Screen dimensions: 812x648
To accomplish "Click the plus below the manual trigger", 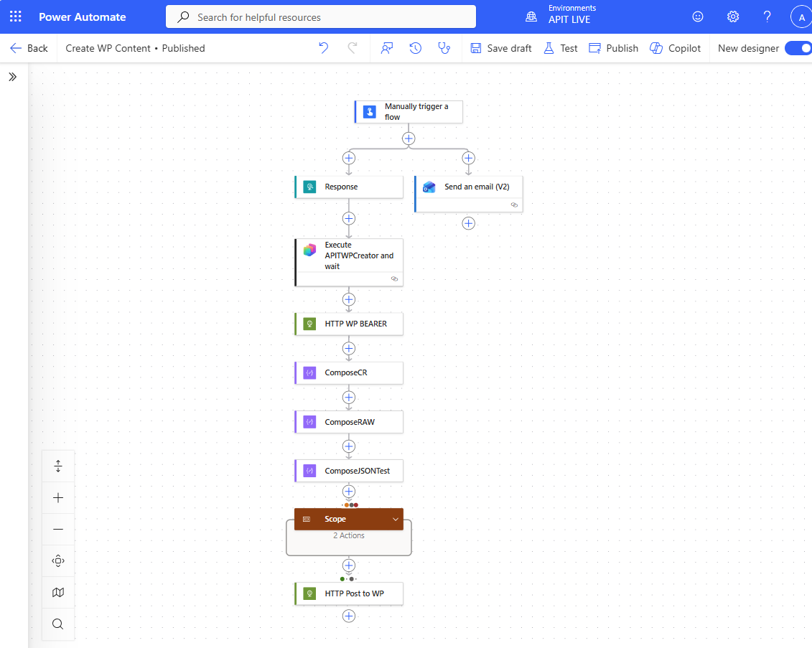I will [x=409, y=138].
